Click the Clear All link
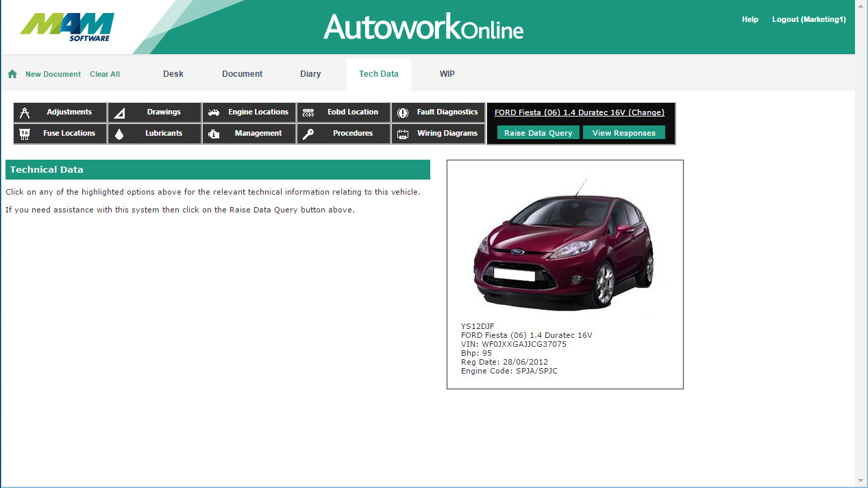This screenshot has height=488, width=868. [105, 74]
